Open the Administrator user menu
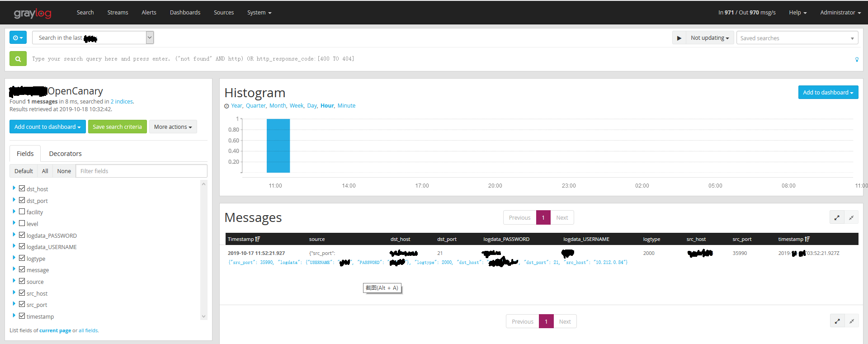The image size is (868, 344). point(840,13)
